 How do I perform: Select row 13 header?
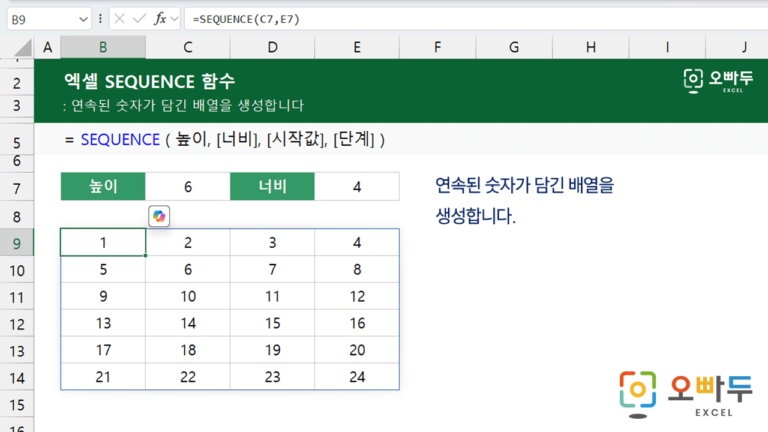[x=17, y=351]
